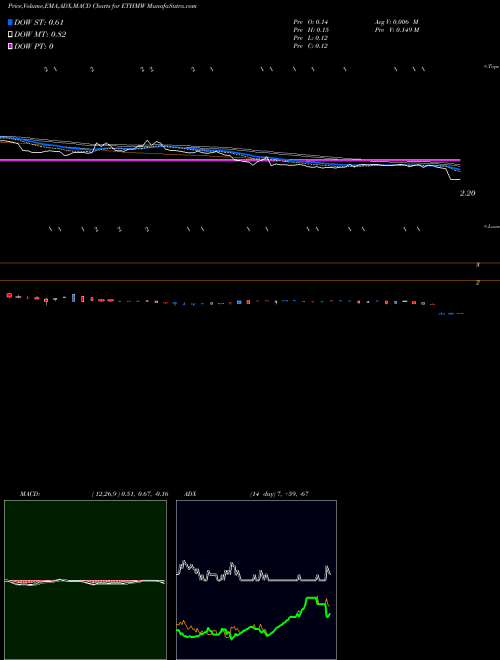Click the 'ADX' panel heading
The height and width of the screenshot is (660, 500).
coord(190,494)
